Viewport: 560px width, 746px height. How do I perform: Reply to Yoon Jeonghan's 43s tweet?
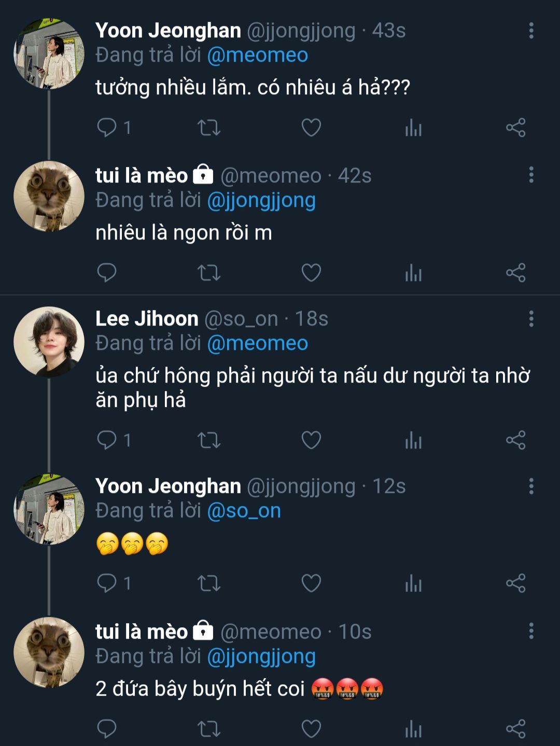coord(107,127)
